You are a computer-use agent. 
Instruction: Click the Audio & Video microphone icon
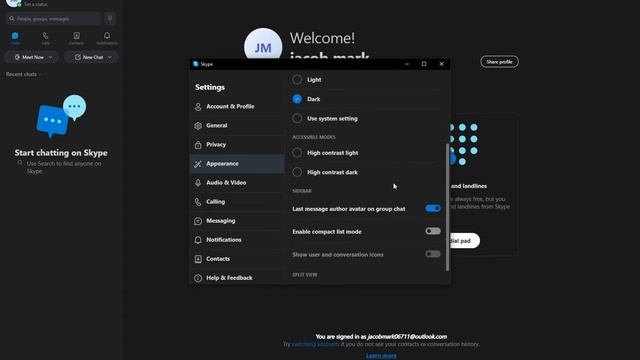click(198, 183)
